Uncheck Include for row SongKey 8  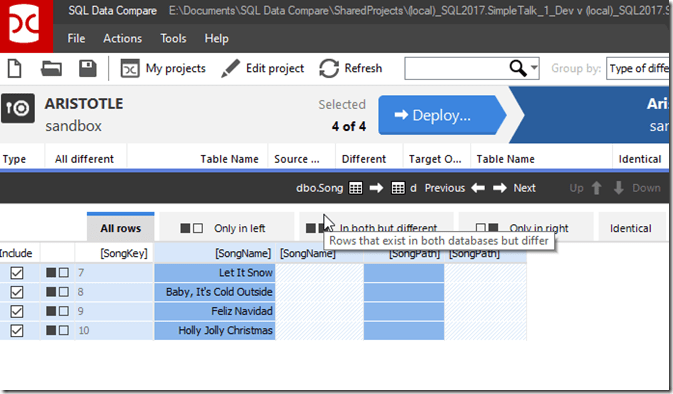(17, 292)
